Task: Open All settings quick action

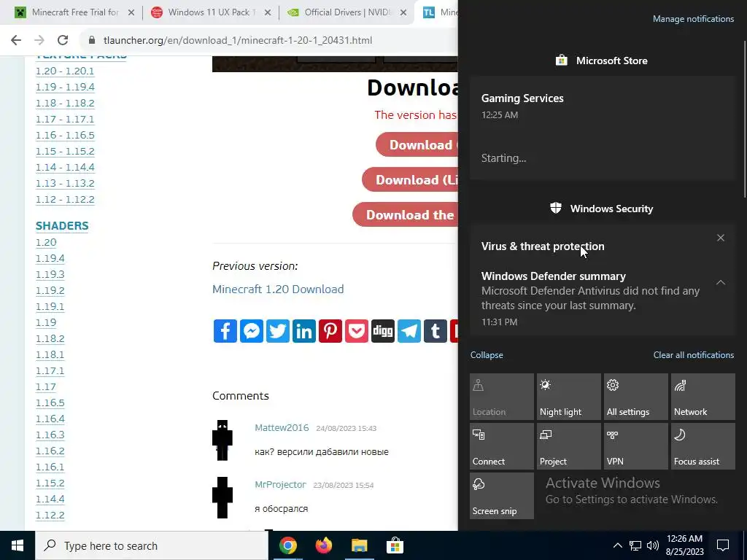Action: click(636, 396)
